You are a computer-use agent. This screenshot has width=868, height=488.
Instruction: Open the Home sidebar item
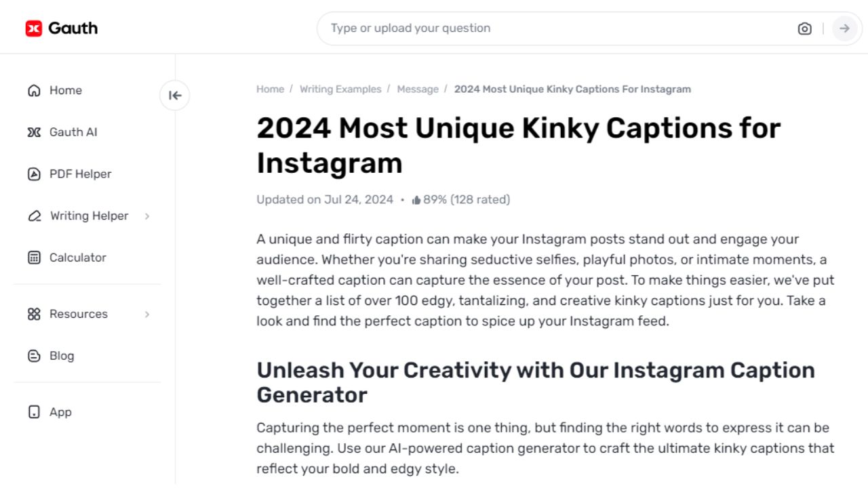coord(65,90)
